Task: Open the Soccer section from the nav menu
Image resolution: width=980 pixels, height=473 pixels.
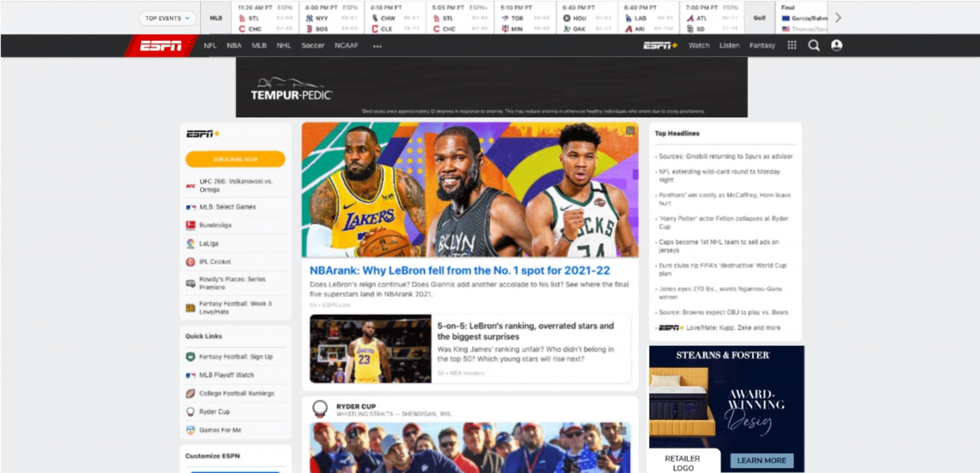Action: pos(312,45)
